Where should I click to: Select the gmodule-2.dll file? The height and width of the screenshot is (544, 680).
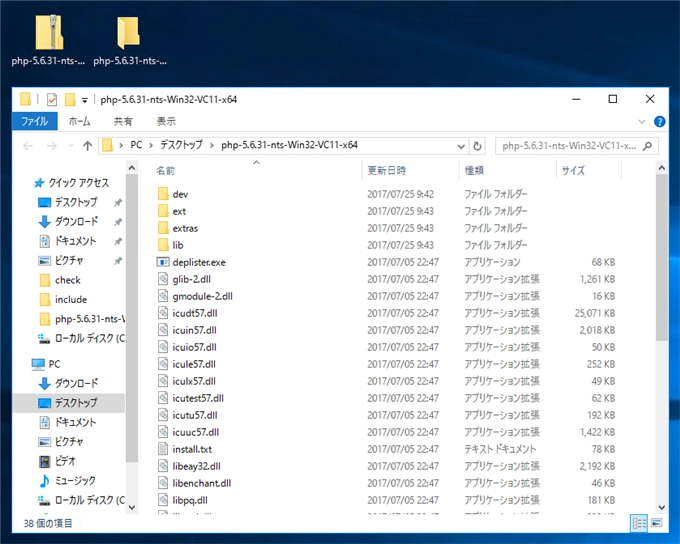[195, 296]
